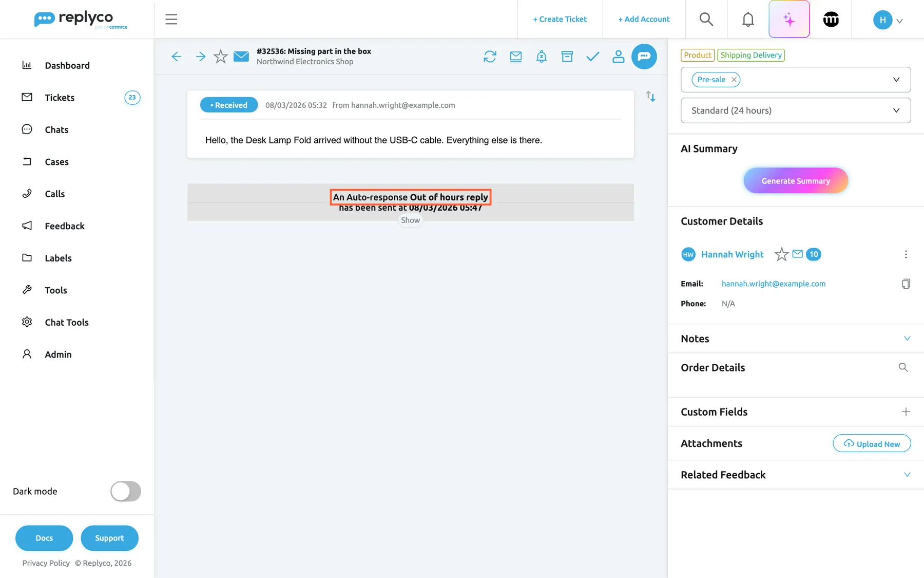Open Dashboard in sidebar
Viewport: 924px width, 578px height.
pyautogui.click(x=67, y=65)
